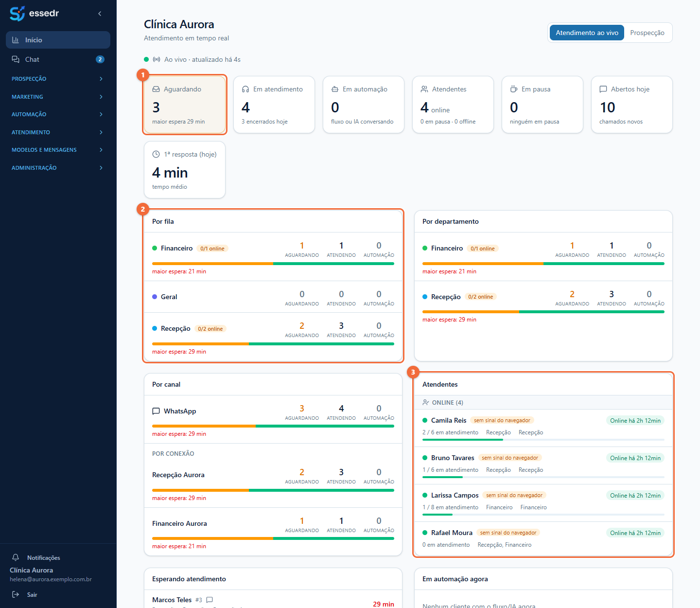Expand the ADMINISTRAÇÃO menu section

[58, 168]
